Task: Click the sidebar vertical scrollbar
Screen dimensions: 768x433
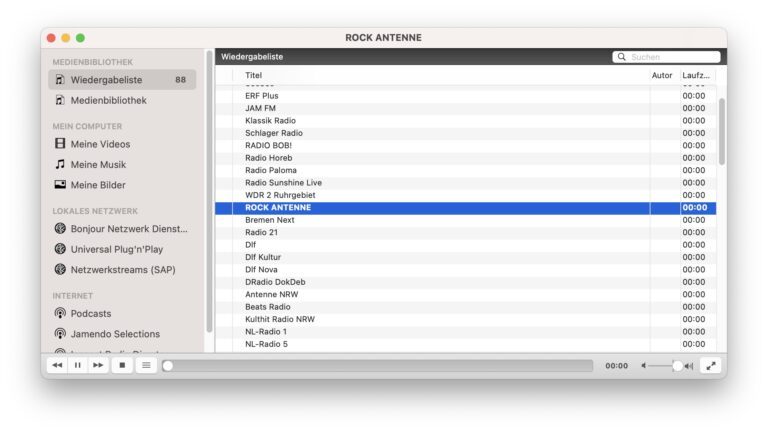Action: click(x=210, y=191)
